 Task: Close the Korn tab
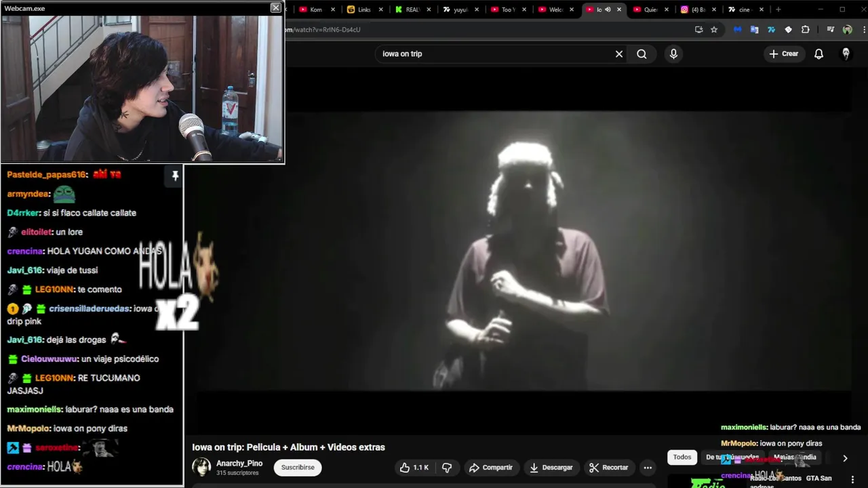(x=333, y=9)
